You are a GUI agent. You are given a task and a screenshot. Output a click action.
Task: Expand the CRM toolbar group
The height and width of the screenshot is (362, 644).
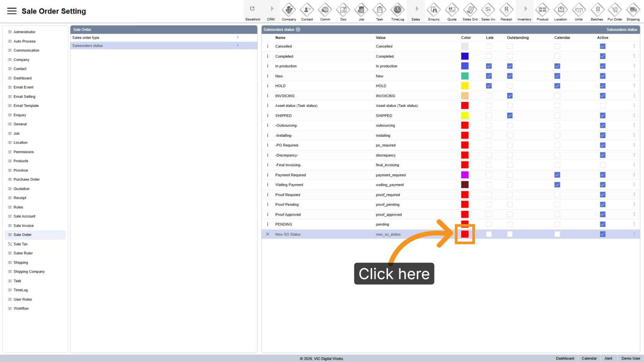point(271,11)
